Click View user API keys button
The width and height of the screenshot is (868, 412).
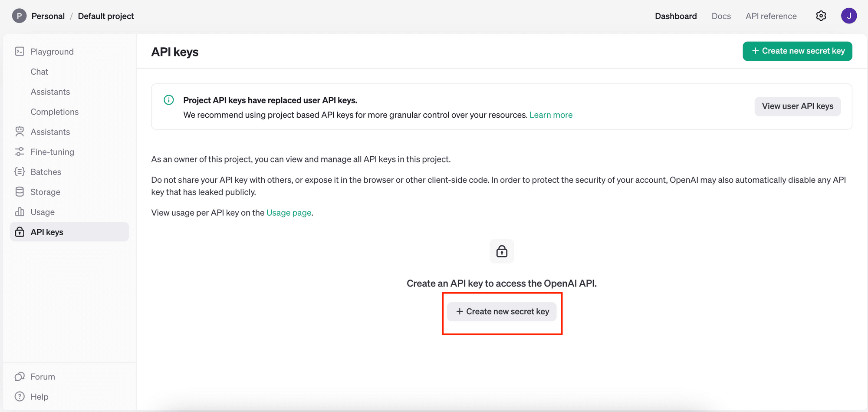click(797, 106)
